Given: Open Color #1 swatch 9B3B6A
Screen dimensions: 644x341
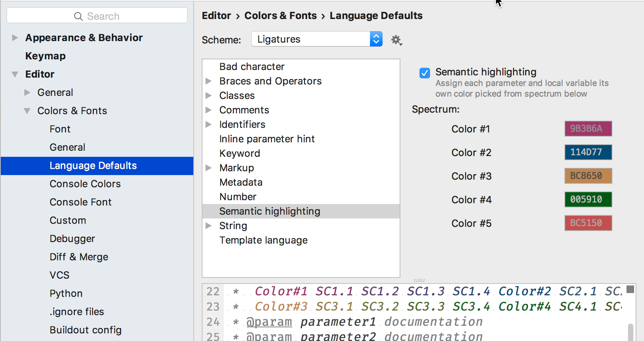Looking at the screenshot, I should [588, 129].
